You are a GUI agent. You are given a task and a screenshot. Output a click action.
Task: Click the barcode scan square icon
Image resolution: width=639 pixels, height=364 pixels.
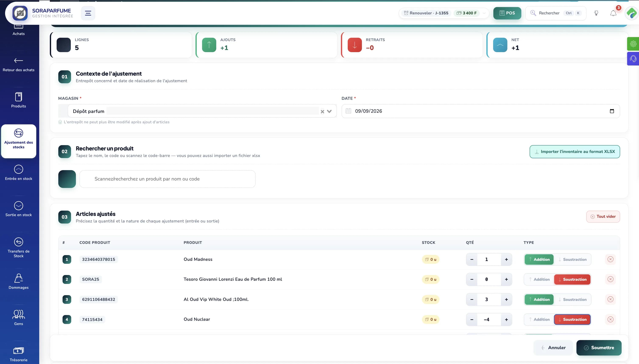coord(67,179)
